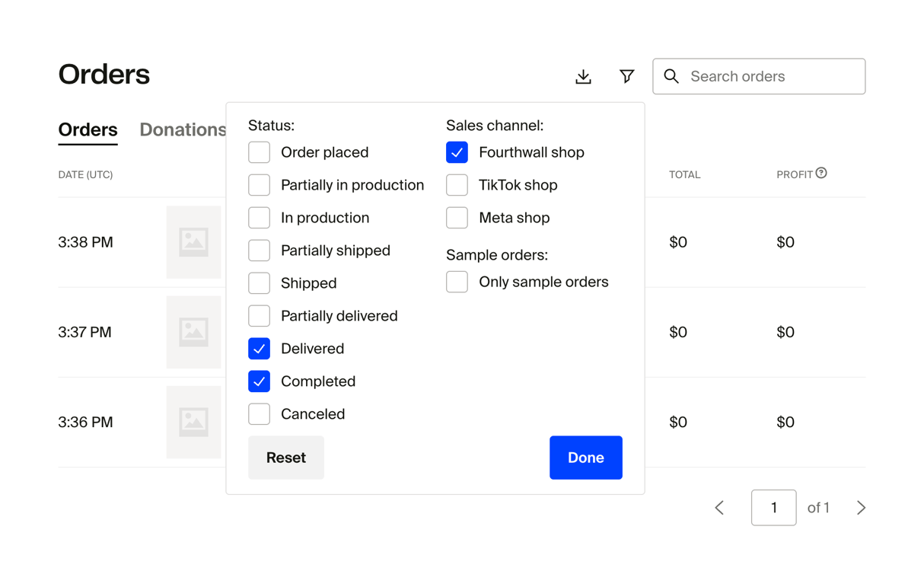924x584 pixels.
Task: Click total $0 in 3:37 PM row
Action: [x=678, y=332]
